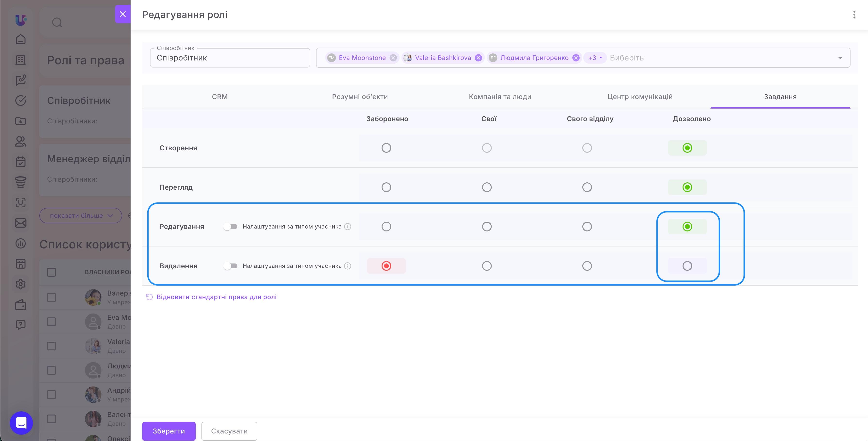Switch to Центр комунікацій tab
Image resolution: width=868 pixels, height=441 pixels.
click(x=640, y=97)
